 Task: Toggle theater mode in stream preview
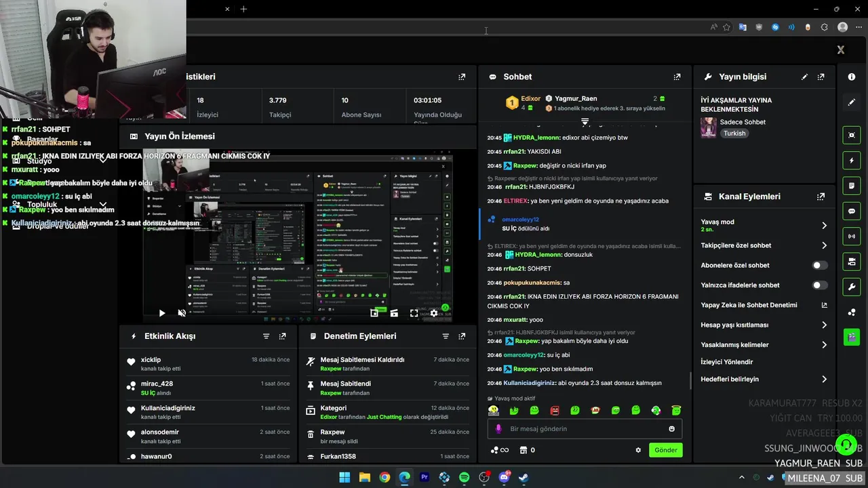point(394,313)
